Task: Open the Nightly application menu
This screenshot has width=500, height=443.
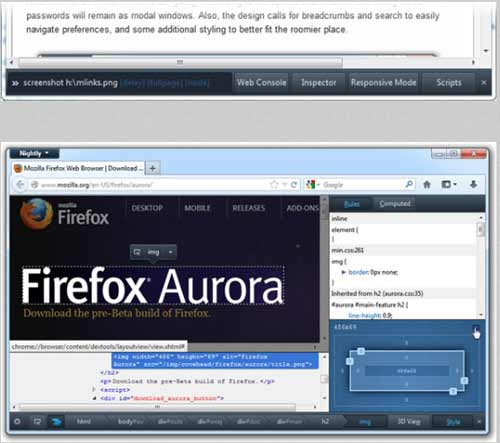Action: click(x=34, y=153)
